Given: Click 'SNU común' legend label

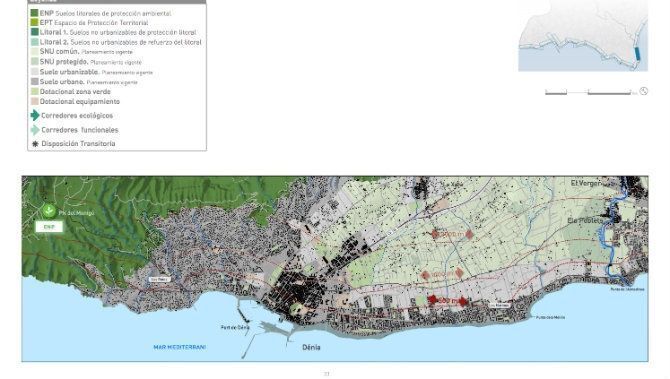Looking at the screenshot, I should click(59, 51).
